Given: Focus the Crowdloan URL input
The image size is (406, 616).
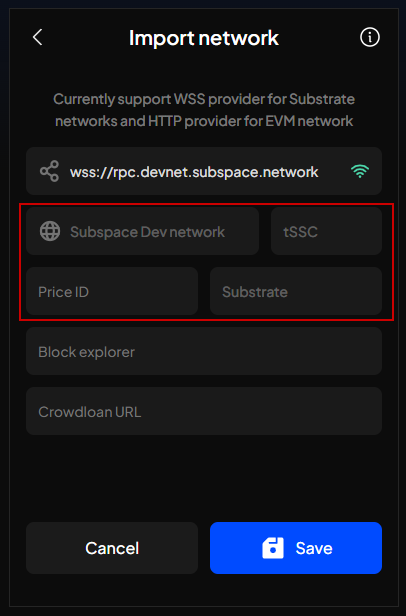Looking at the screenshot, I should [x=204, y=411].
